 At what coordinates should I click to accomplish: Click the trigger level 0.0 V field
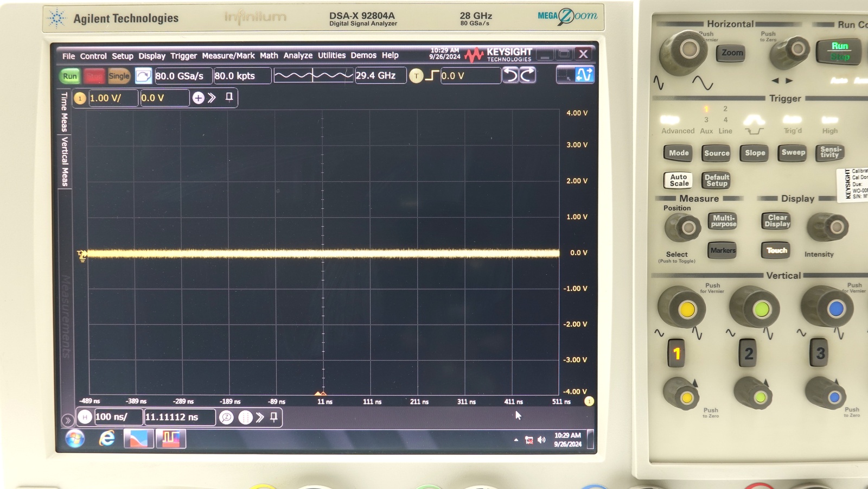470,75
